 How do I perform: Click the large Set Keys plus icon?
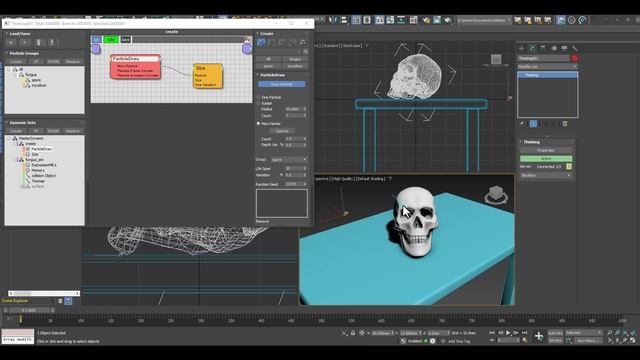point(539,336)
